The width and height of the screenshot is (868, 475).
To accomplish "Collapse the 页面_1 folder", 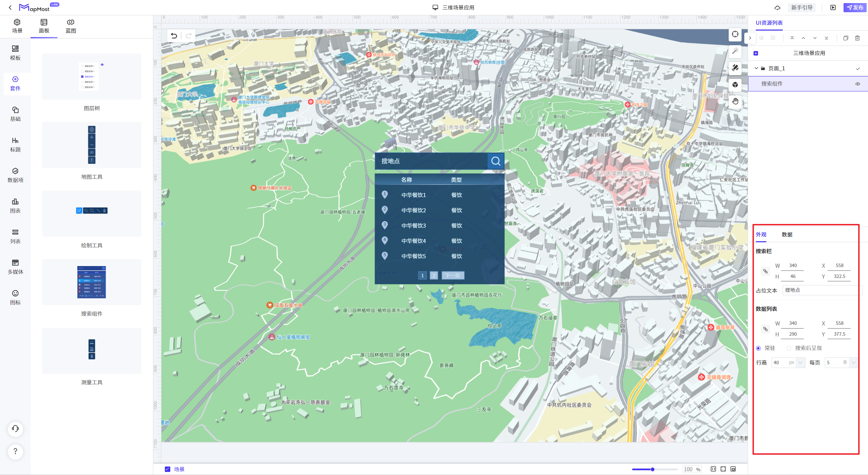I will coord(756,68).
